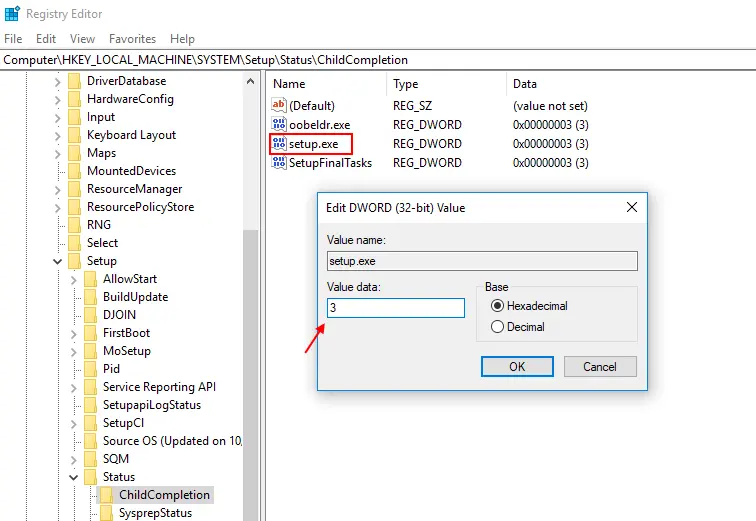Click the MoSetup folder icon

90,351
